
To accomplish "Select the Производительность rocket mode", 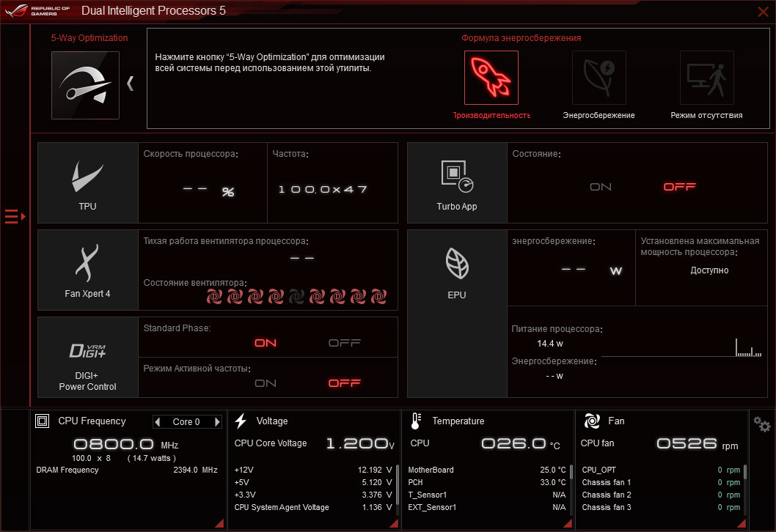I will (x=491, y=78).
